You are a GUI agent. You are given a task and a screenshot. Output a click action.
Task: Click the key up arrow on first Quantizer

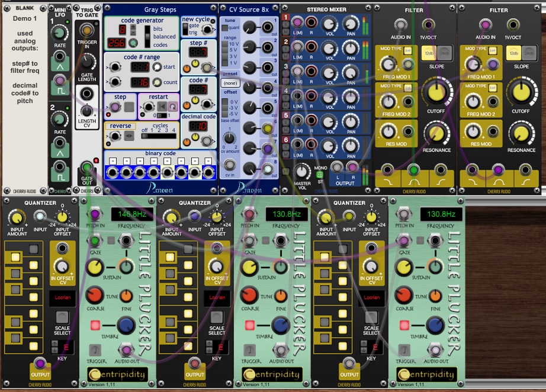(53, 343)
